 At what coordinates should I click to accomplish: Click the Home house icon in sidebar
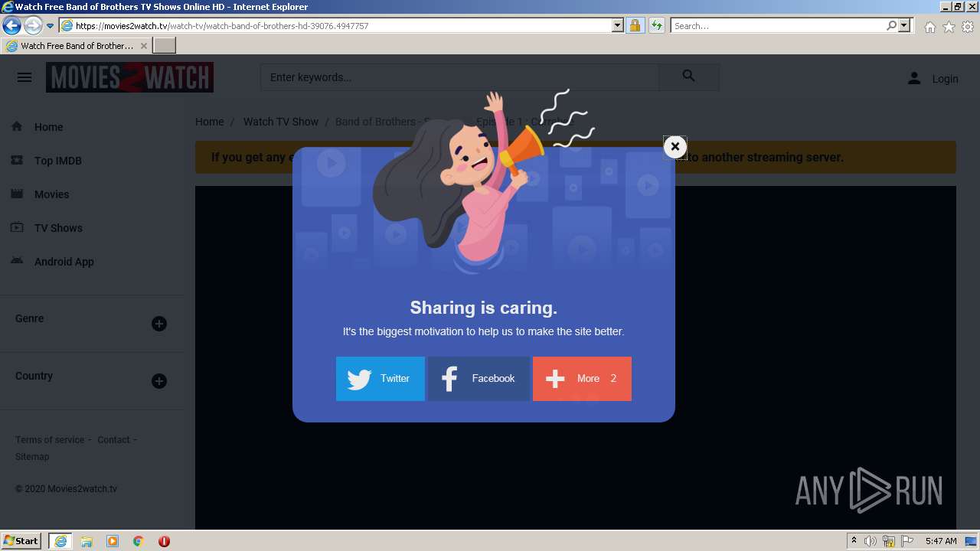[17, 126]
